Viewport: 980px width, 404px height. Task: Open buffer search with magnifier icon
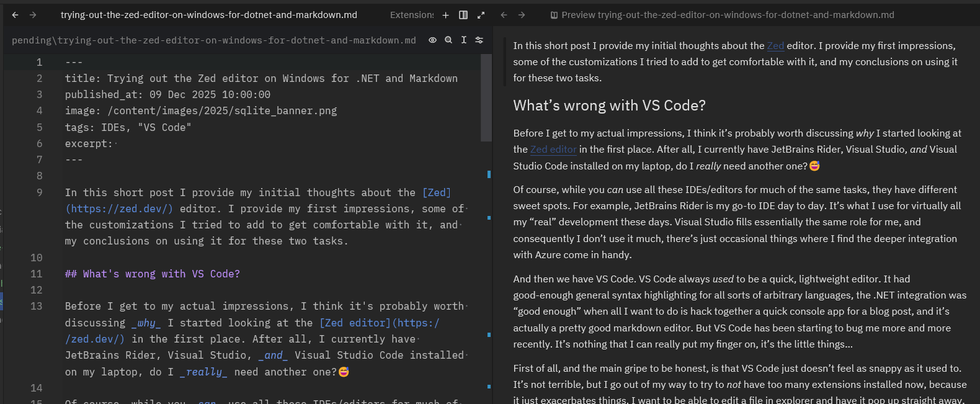click(x=448, y=40)
